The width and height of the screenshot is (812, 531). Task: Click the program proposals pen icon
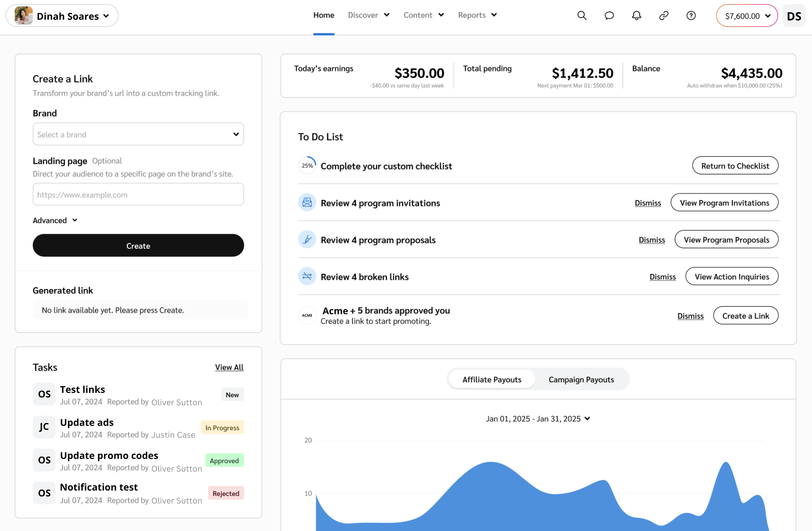coord(307,240)
